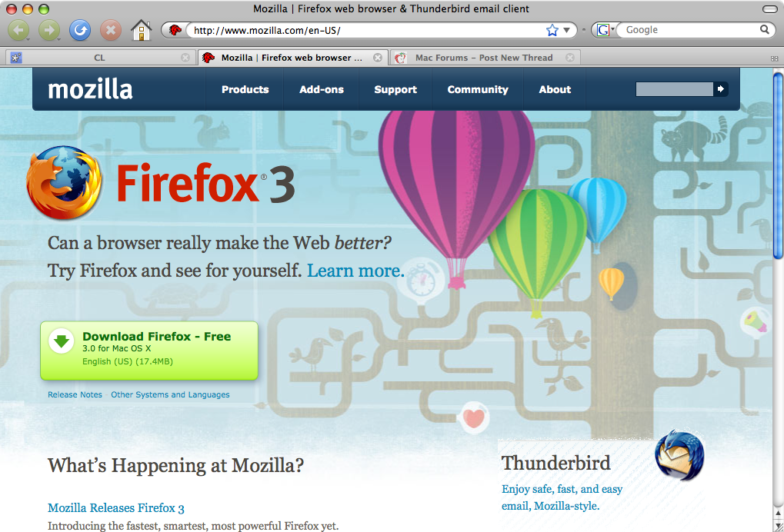Click the magnifier in Google search box
The height and width of the screenshot is (532, 784).
765,29
